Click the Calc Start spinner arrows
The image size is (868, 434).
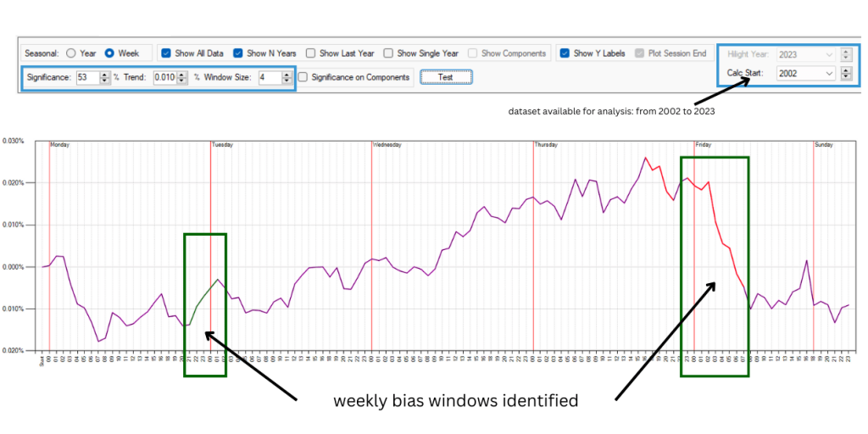point(846,73)
